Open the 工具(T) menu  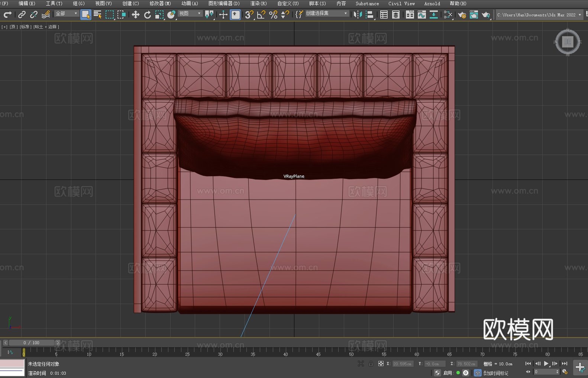tap(54, 3)
